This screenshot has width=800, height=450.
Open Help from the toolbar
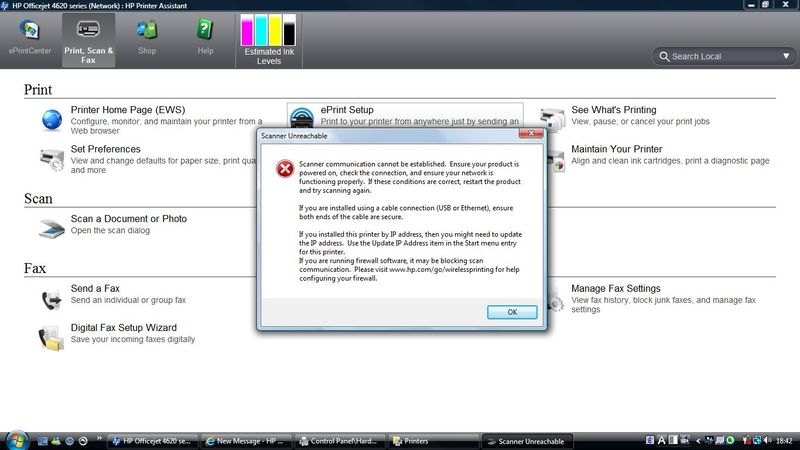[205, 37]
